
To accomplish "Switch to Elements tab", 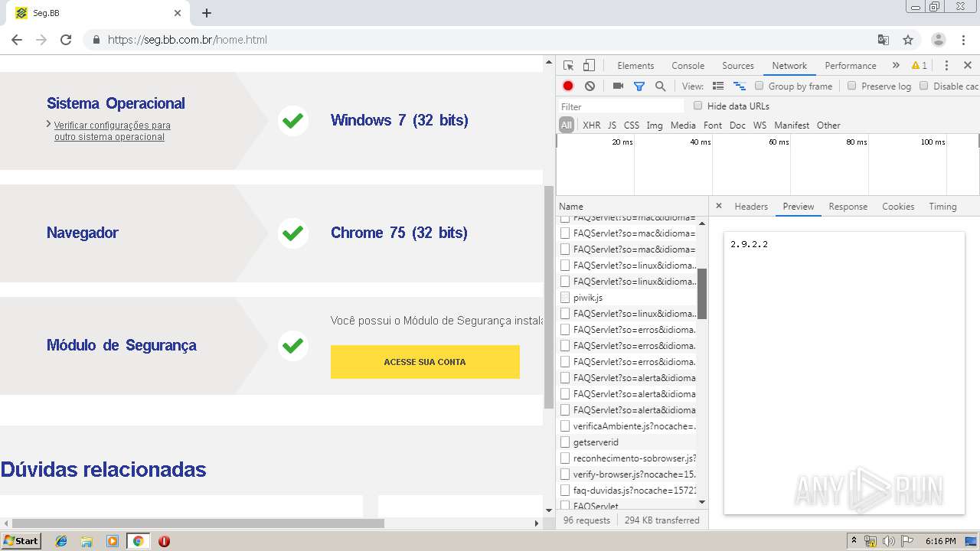I will tap(635, 66).
